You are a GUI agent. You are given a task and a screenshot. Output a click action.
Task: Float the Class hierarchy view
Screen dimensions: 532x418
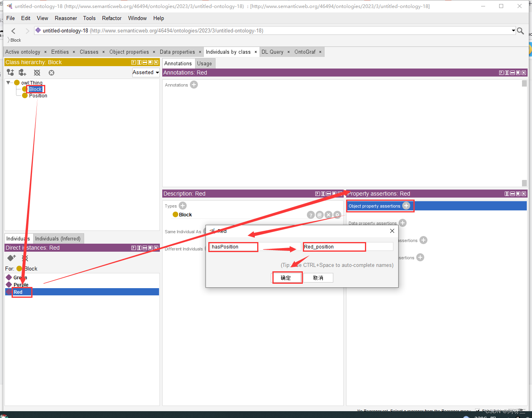(150, 62)
